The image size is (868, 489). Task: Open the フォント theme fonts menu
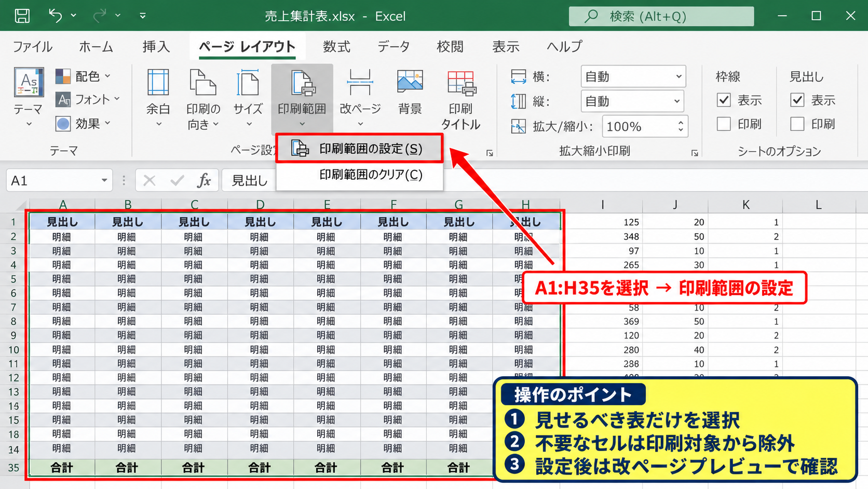(88, 99)
